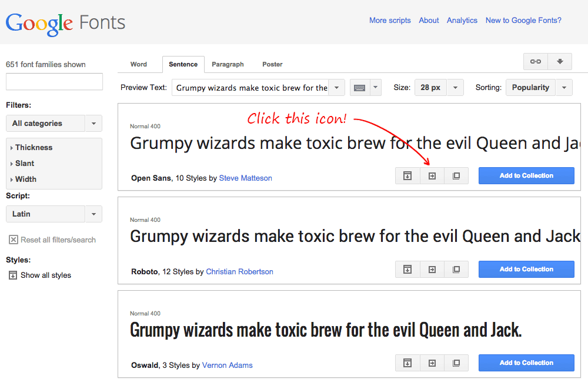Click the Open Sans pop-out icon
Viewport: 588px width, 382px height.
456,175
